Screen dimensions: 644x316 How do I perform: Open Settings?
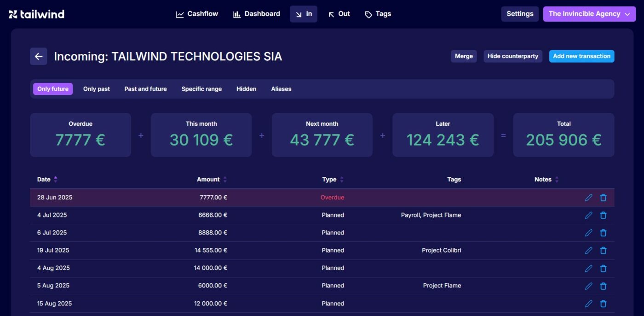(x=520, y=14)
